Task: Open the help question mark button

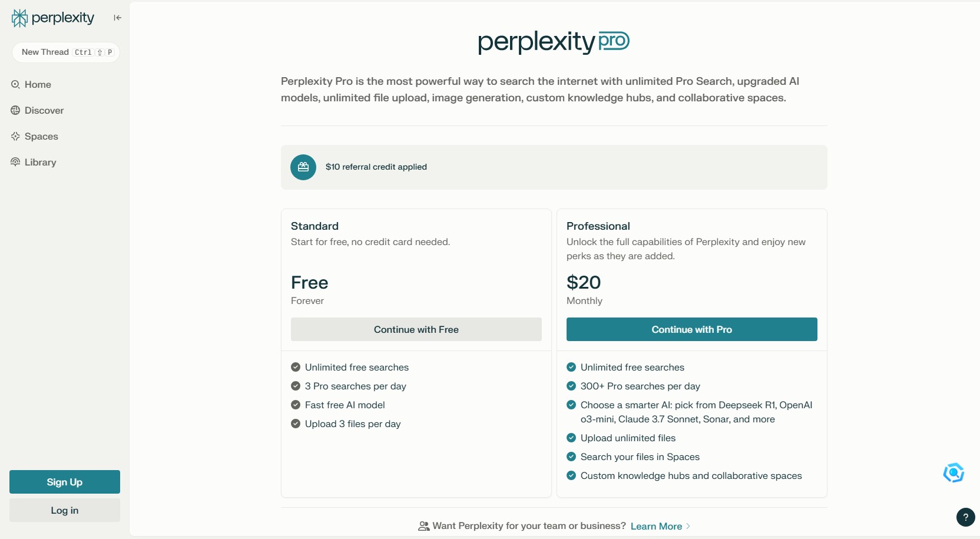Action: point(965,517)
